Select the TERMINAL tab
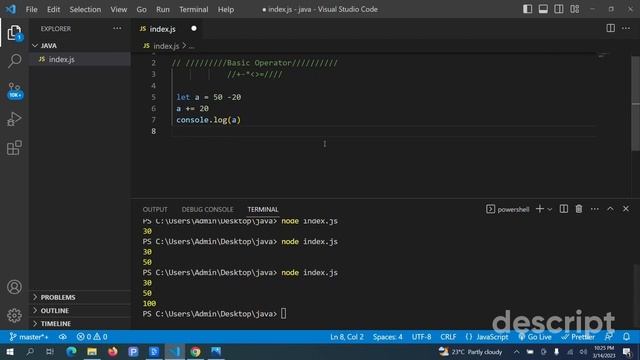This screenshot has width=640, height=360. click(263, 209)
